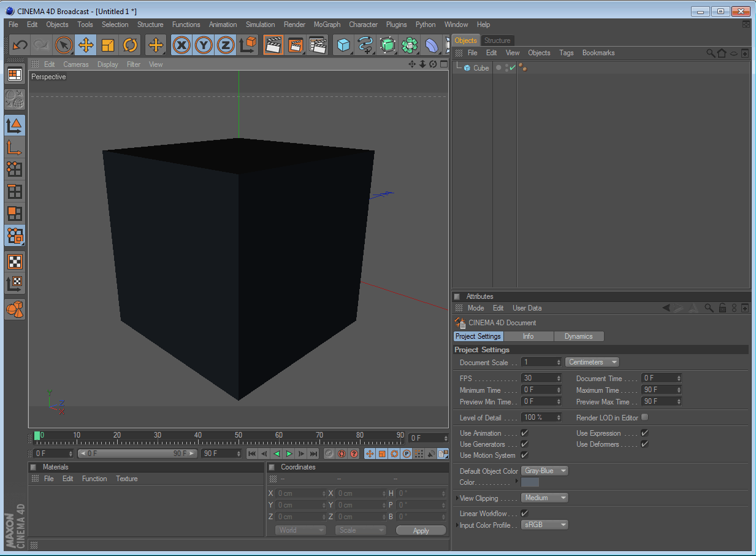Open the Scale mode dropdown in Coordinates
756x556 pixels.
point(361,530)
